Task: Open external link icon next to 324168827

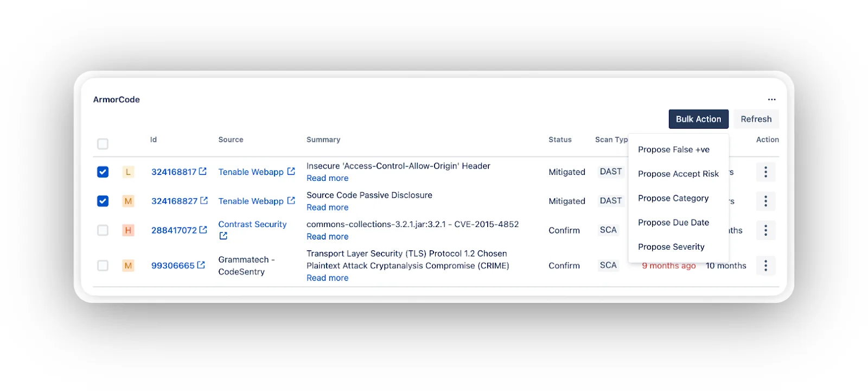Action: (x=204, y=200)
